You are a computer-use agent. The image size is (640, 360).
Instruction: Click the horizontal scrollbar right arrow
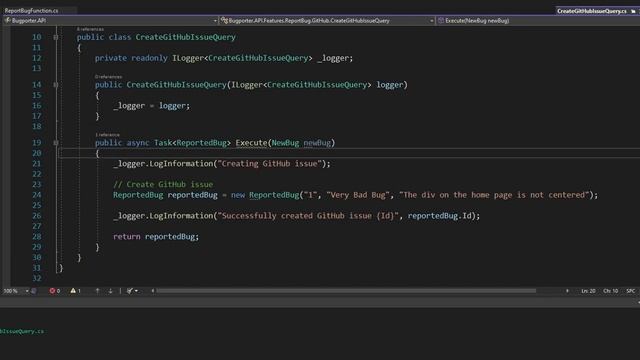567,291
